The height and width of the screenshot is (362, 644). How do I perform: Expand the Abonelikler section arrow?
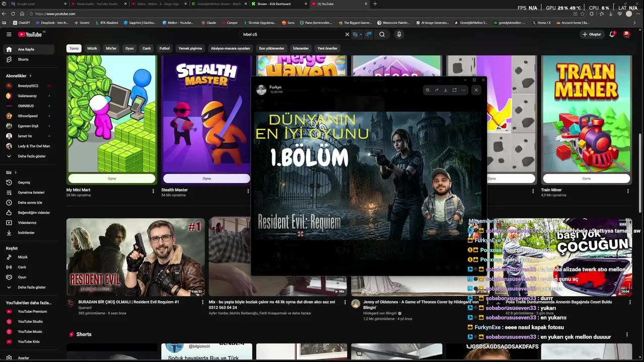(x=30, y=75)
